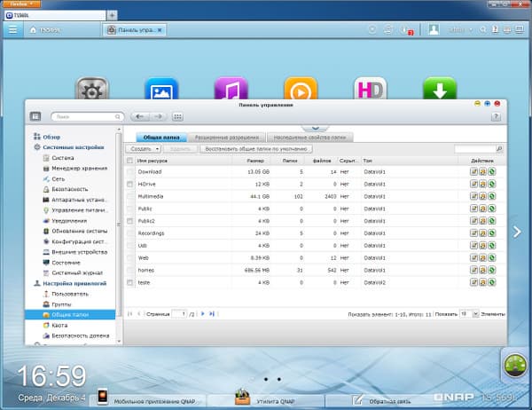Open the admin user dropdown

(459, 29)
